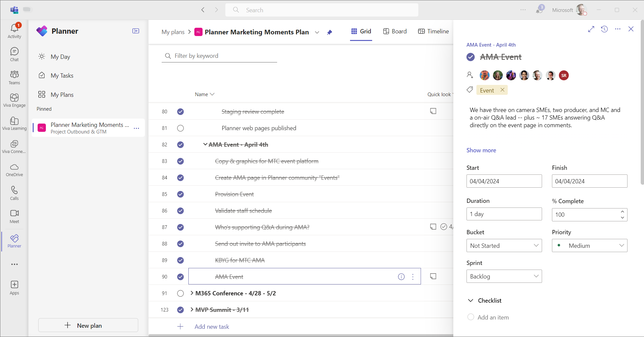
Task: Open the Activity feed icon
Action: [x=15, y=31]
